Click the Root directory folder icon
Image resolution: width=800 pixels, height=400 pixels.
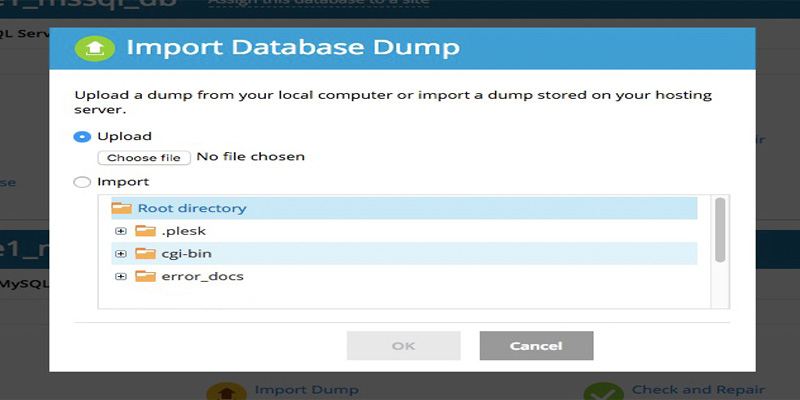(121, 208)
